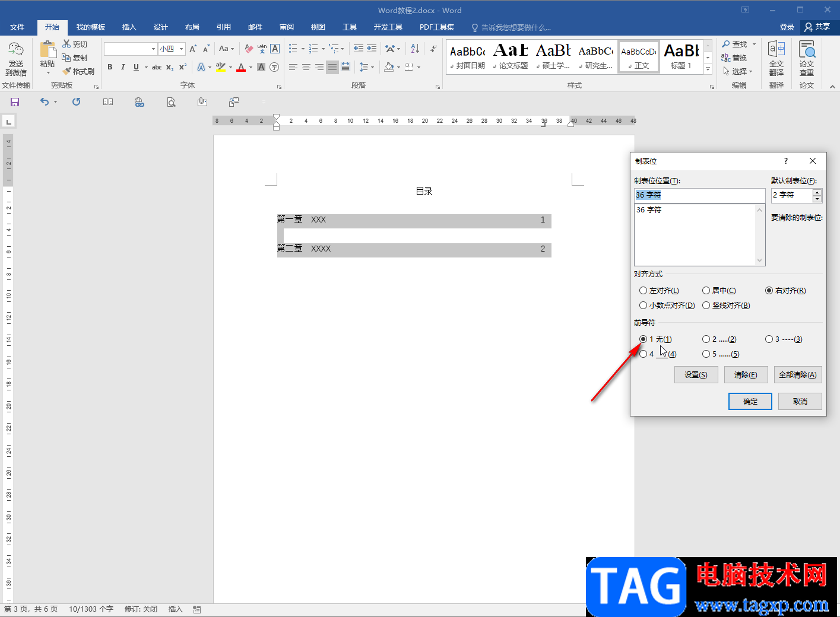The width and height of the screenshot is (840, 617).
Task: Apply superscript formatting
Action: (183, 67)
